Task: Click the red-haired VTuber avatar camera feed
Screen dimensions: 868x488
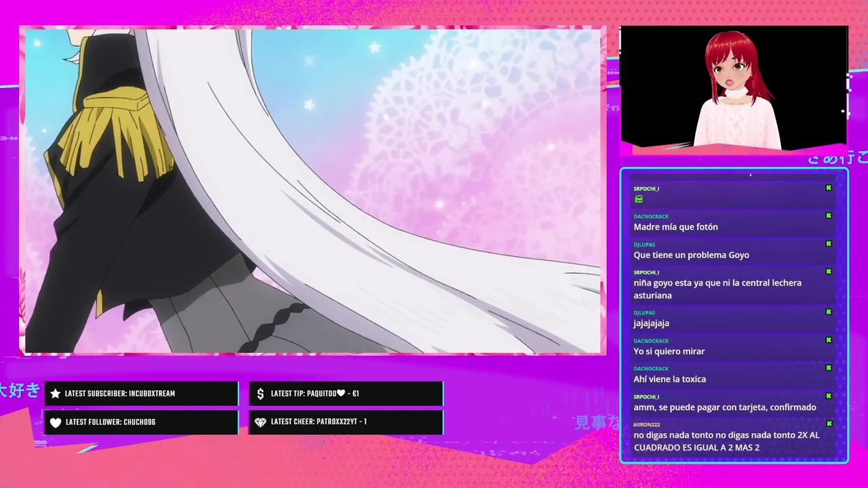Action: tap(734, 87)
